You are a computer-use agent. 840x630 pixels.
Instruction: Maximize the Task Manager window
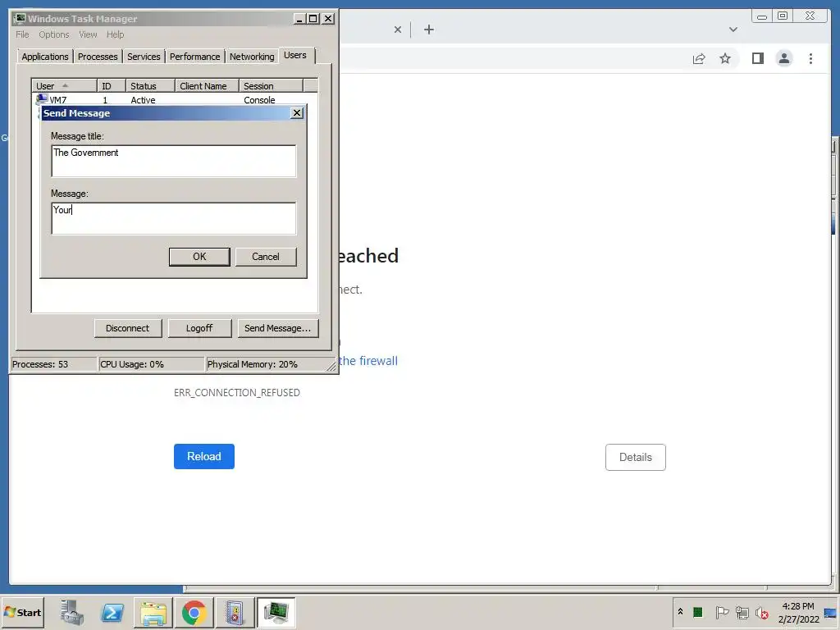[x=313, y=19]
